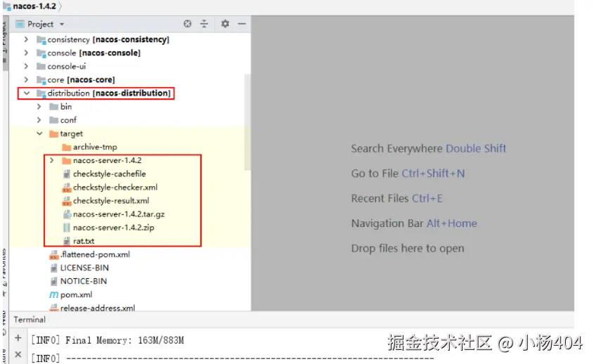The height and width of the screenshot is (364, 594).
Task: Click the conf folder icon
Action: click(54, 120)
